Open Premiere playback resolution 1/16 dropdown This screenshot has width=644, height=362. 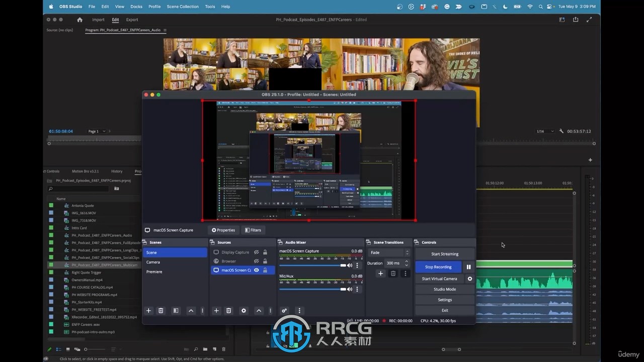pos(545,131)
